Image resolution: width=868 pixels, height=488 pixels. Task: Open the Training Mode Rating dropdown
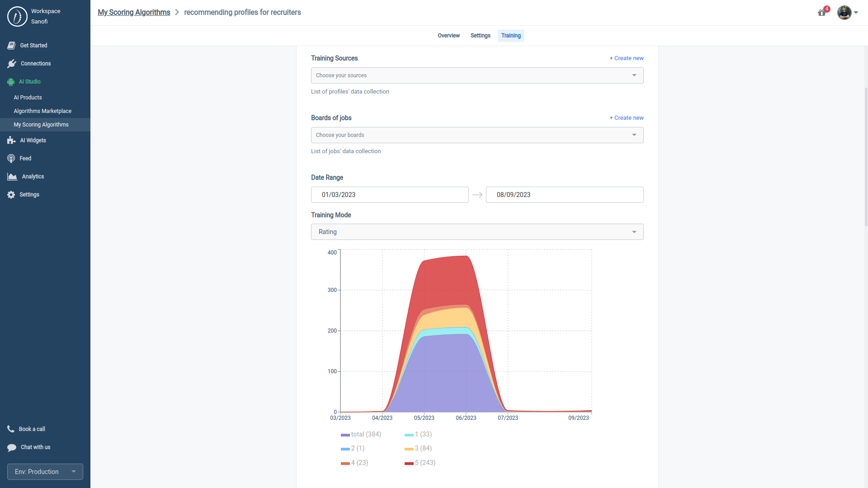click(477, 231)
